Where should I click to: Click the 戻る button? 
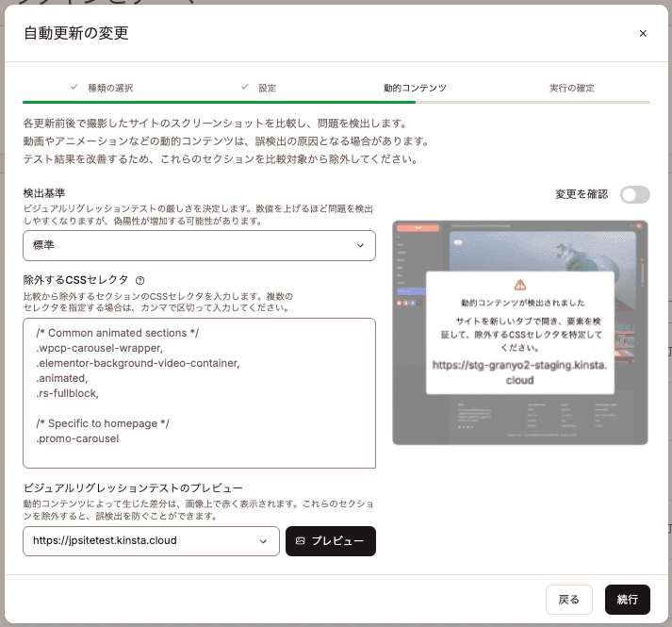568,600
